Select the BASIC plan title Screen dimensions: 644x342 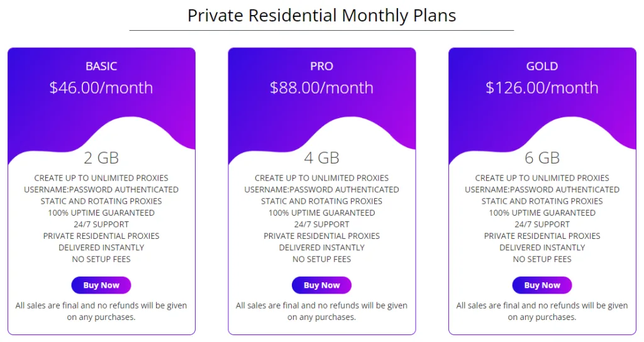click(101, 66)
